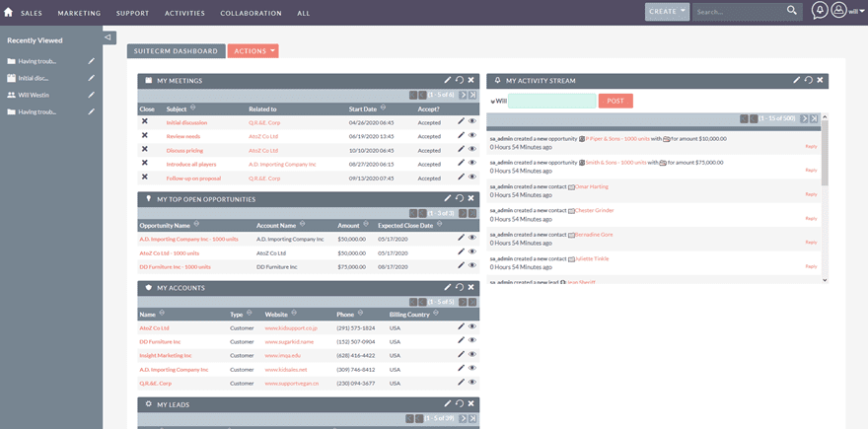868x429 pixels.
Task: View details of Review needs meeting
Action: click(x=472, y=135)
